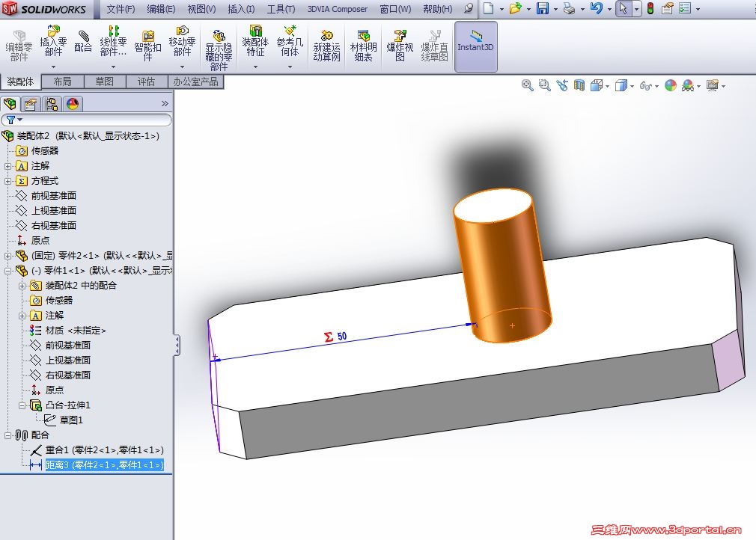Image resolution: width=756 pixels, height=540 pixels.
Task: Click the Smart Fasteners tool
Action: click(147, 46)
